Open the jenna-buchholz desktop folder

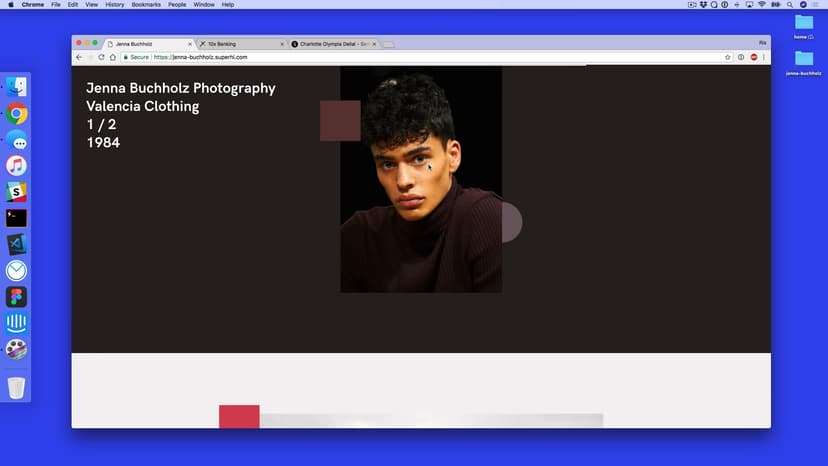tap(803, 59)
